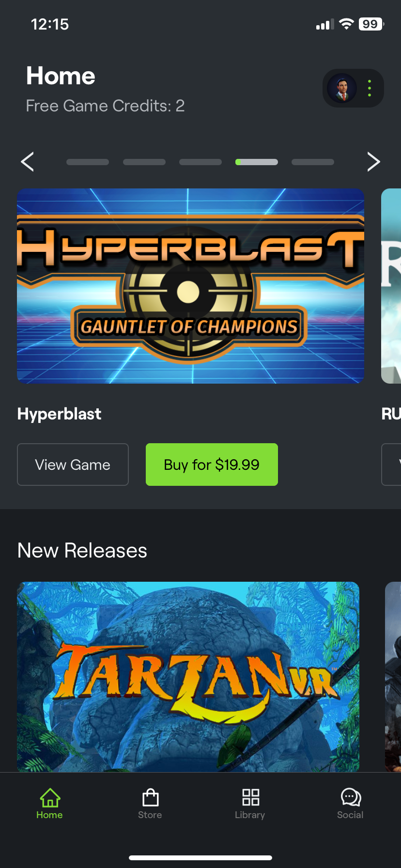Screen dimensions: 401x868
Task: Go to previous carousel slide arrow
Action: [x=28, y=162]
